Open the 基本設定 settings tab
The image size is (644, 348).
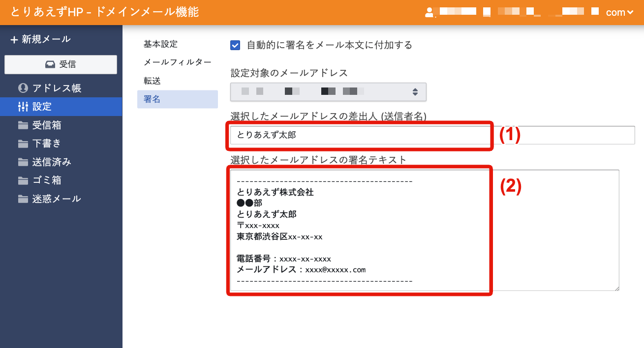point(160,44)
